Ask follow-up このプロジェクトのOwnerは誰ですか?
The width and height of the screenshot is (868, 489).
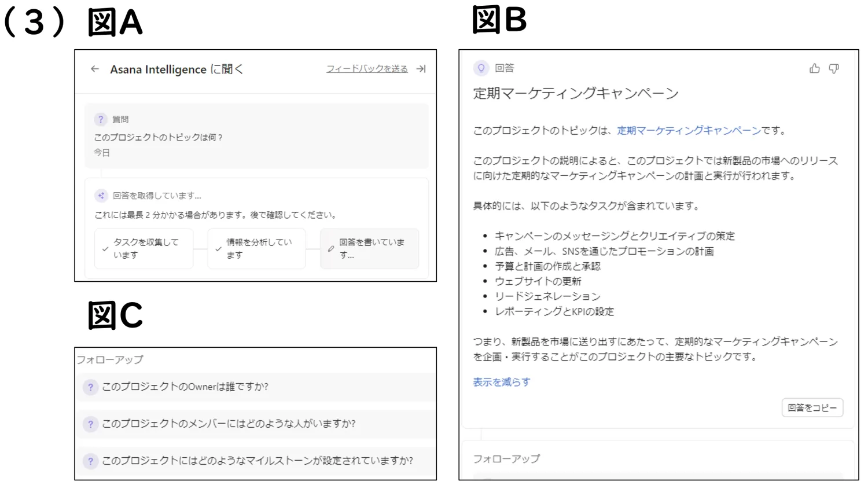pos(257,387)
